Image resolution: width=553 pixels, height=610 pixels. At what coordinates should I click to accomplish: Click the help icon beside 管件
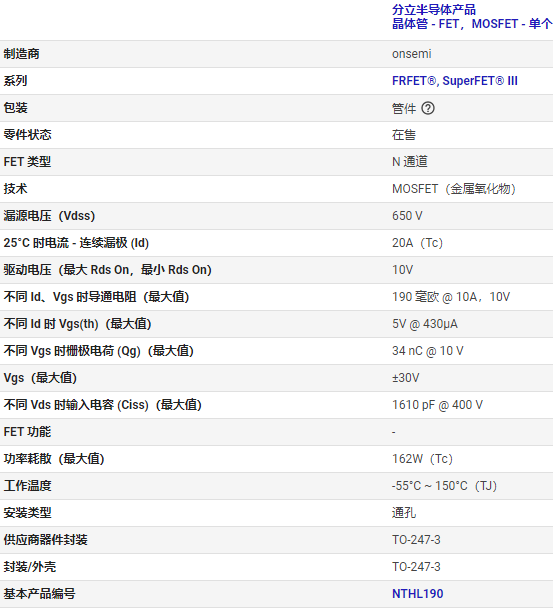(x=428, y=108)
